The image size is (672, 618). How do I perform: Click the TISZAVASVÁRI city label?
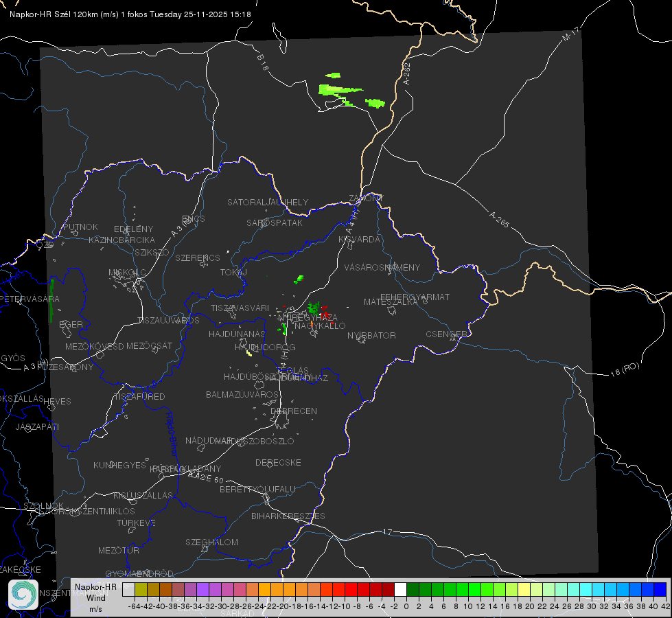tap(240, 308)
